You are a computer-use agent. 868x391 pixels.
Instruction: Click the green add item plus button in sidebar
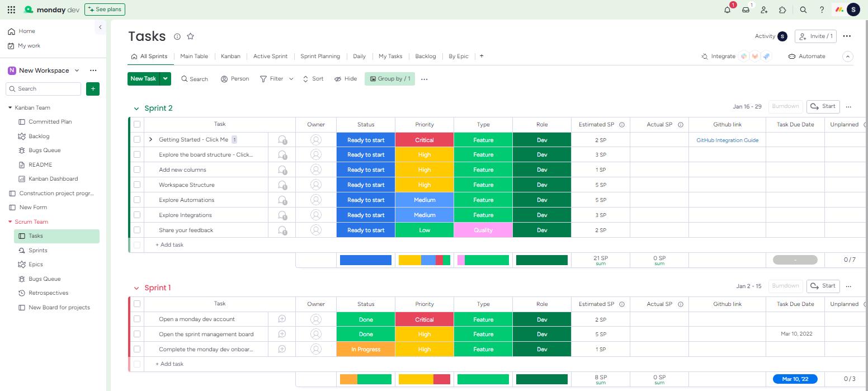(93, 88)
